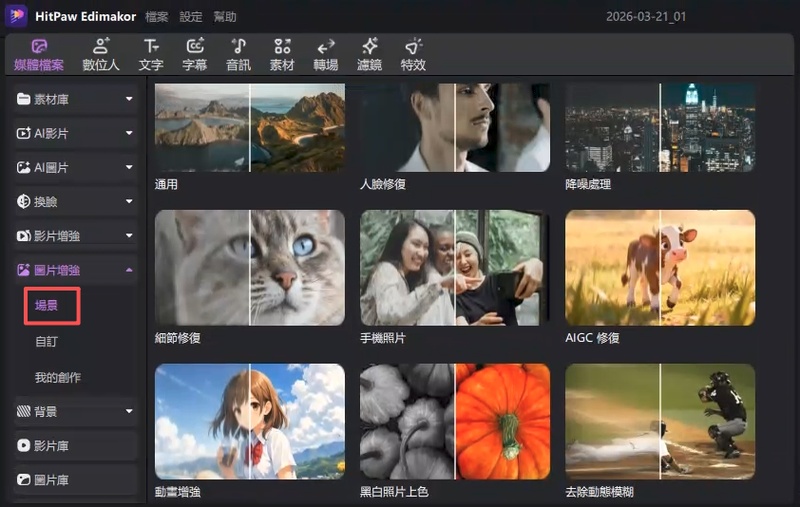Select the 自訂 sub-item
The image size is (800, 507).
tap(46, 341)
